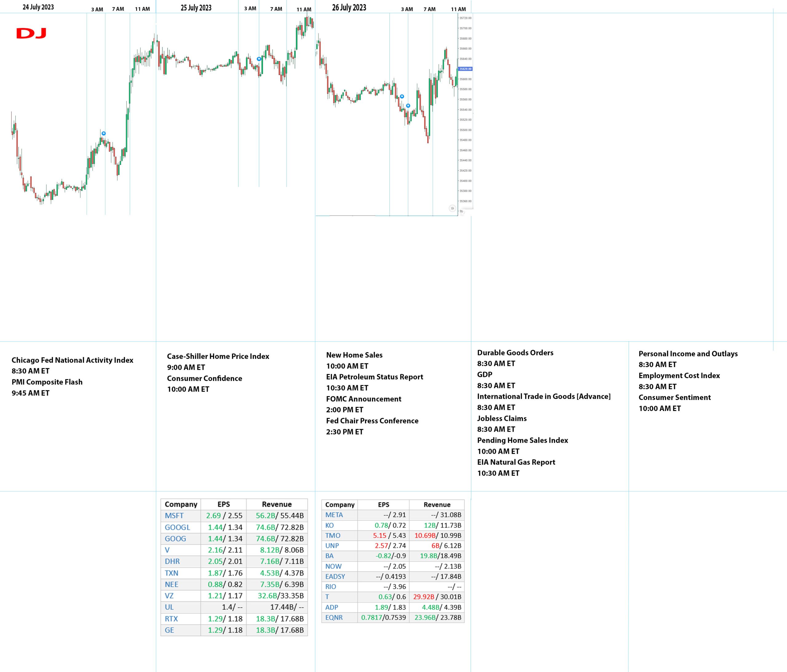Click the META ticker link

(334, 515)
